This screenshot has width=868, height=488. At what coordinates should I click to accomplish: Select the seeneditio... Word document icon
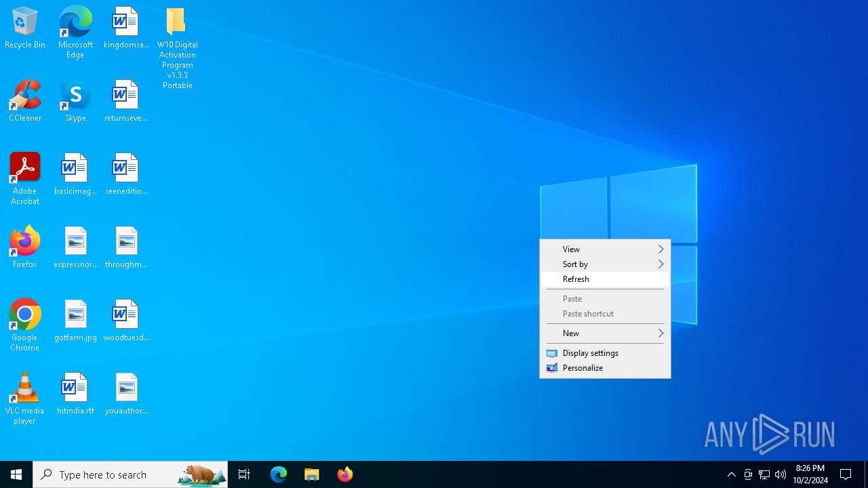(126, 175)
